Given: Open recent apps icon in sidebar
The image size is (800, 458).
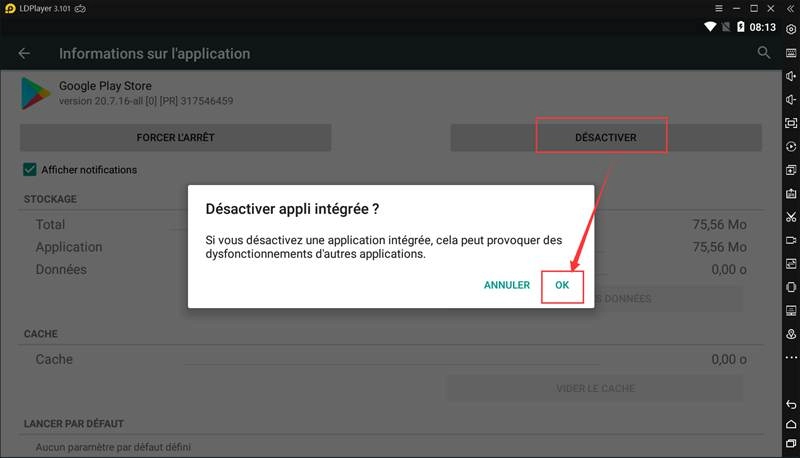Looking at the screenshot, I should pyautogui.click(x=790, y=443).
